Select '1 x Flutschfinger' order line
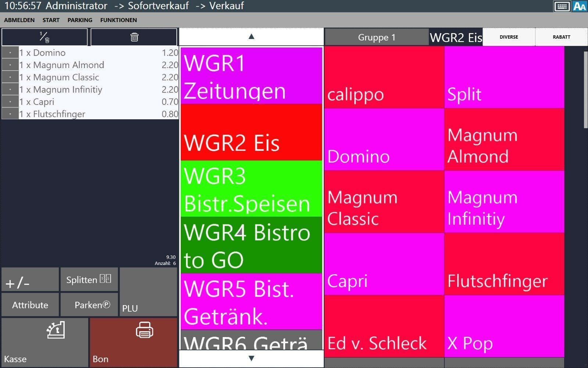The width and height of the screenshot is (588, 368). [x=98, y=114]
